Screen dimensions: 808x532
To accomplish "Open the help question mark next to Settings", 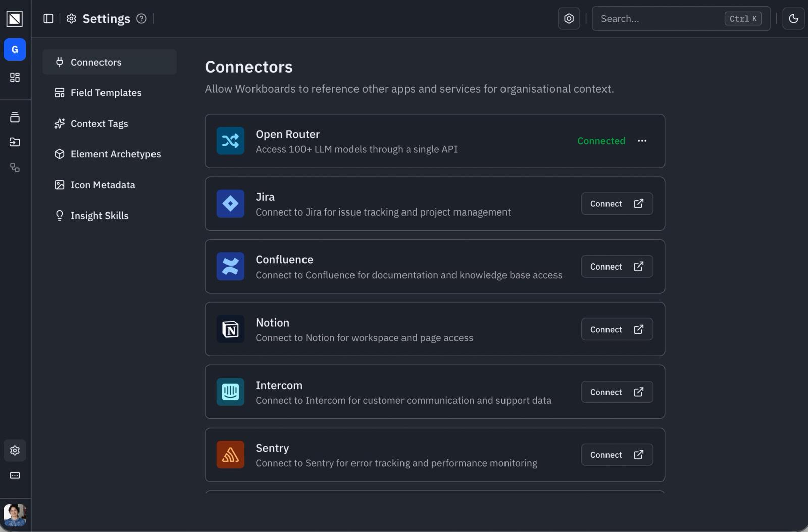I will tap(141, 19).
